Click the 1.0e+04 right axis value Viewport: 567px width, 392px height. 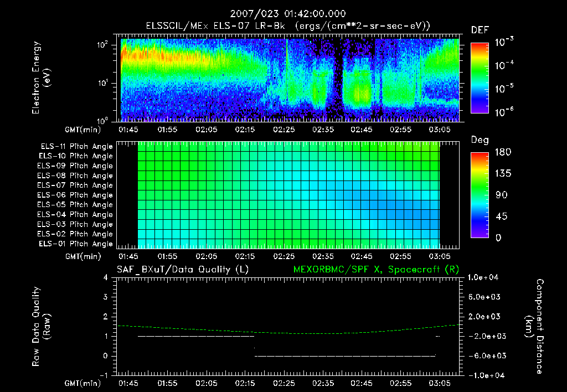pyautogui.click(x=483, y=277)
